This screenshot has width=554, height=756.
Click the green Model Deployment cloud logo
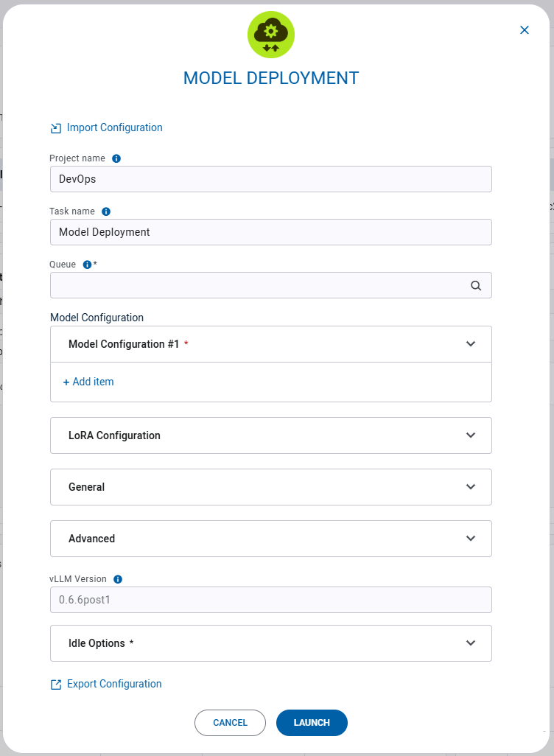click(x=271, y=34)
